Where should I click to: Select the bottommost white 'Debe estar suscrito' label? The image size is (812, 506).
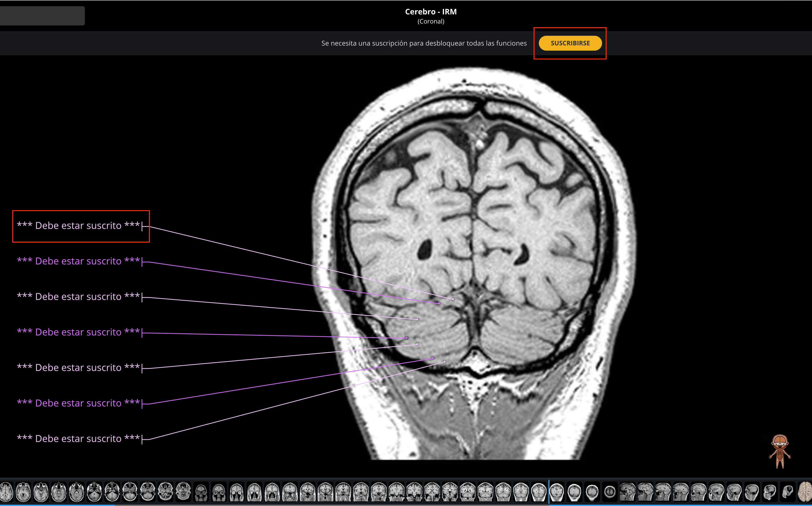click(x=78, y=439)
